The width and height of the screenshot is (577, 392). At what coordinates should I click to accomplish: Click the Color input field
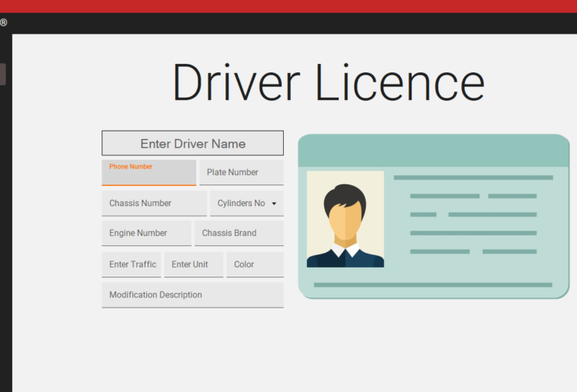coord(255,264)
